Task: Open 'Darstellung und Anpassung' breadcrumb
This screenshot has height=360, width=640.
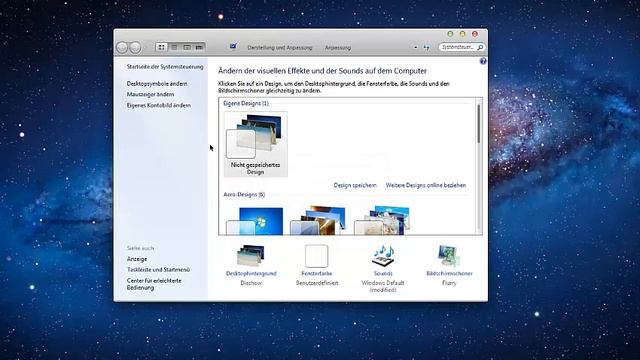Action: (x=280, y=48)
